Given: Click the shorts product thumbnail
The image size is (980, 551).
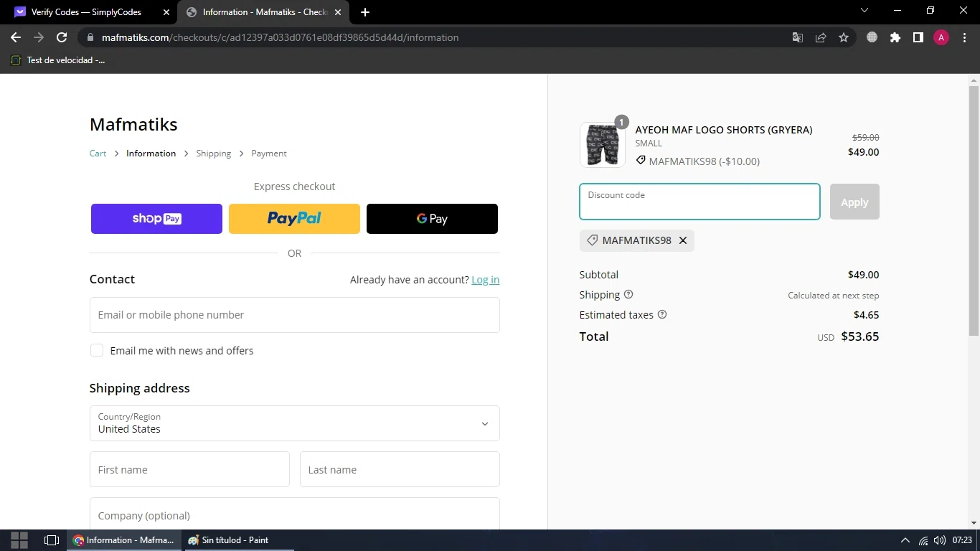Looking at the screenshot, I should [602, 144].
